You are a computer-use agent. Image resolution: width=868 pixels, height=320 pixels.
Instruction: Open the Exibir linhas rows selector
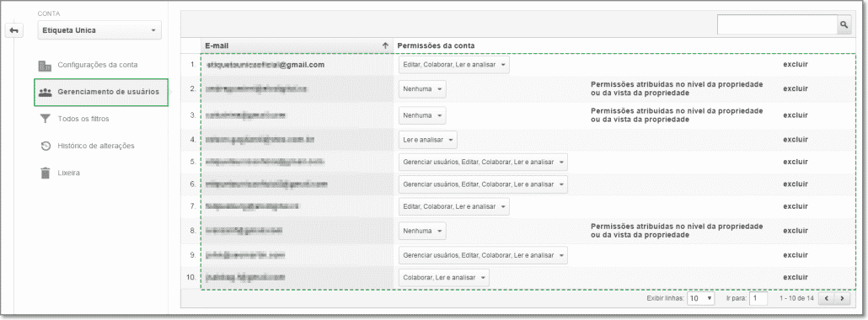coord(700,298)
